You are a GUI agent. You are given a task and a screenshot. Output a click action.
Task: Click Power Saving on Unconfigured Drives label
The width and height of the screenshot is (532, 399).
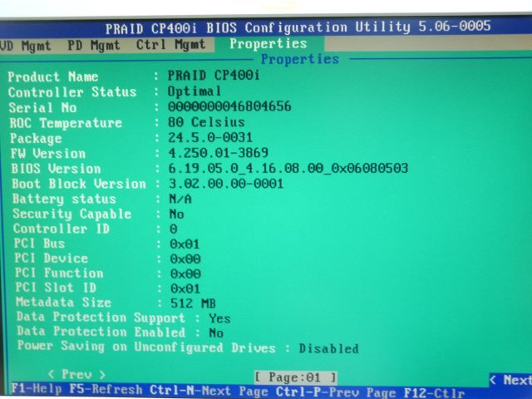(146, 347)
